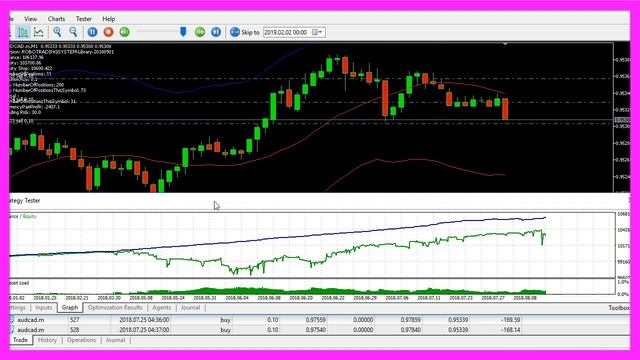Click the 2018.07.27 date on graph axis
The height and width of the screenshot is (360, 640).
pos(493,298)
